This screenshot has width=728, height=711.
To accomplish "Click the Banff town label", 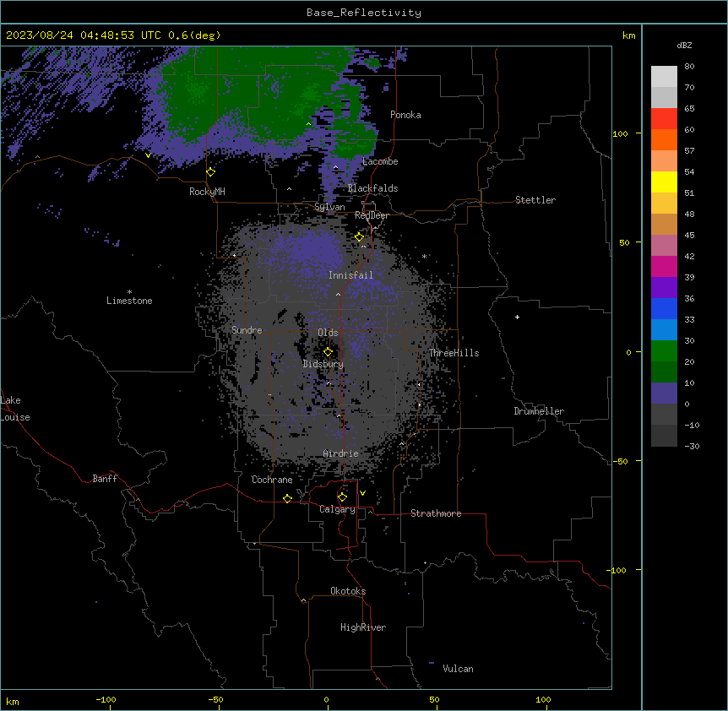I will coord(105,479).
